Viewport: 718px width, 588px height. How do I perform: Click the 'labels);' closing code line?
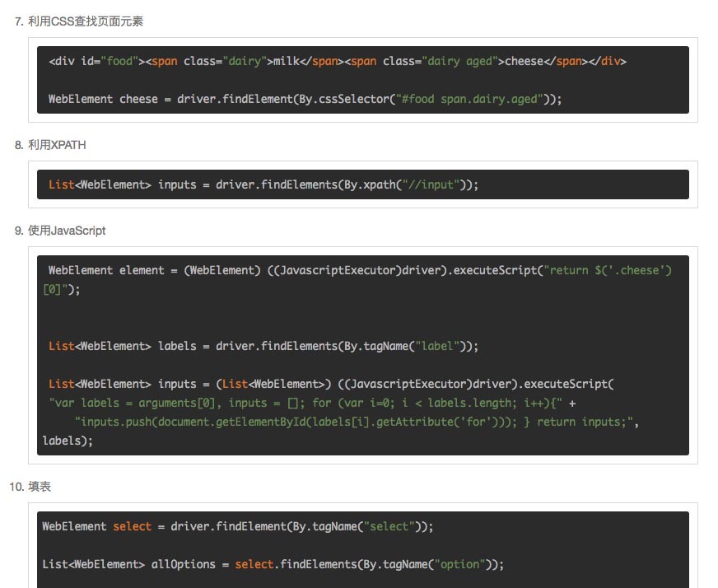68,441
